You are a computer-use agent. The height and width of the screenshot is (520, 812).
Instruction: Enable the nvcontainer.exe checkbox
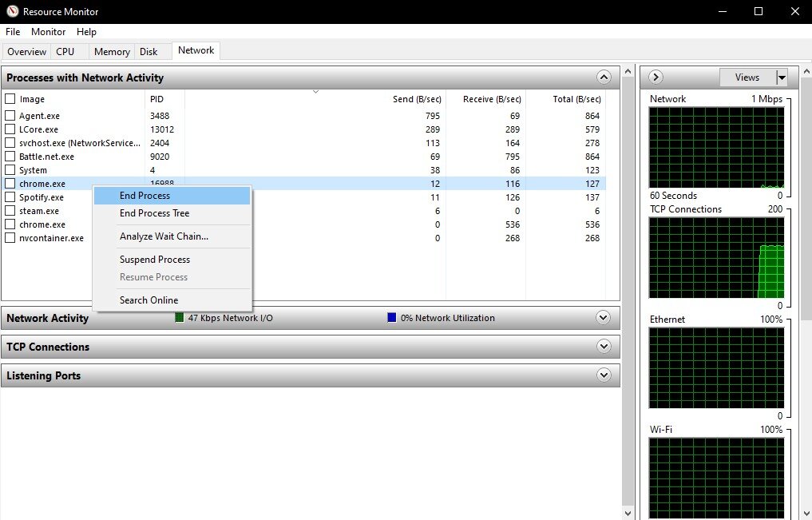(10, 238)
